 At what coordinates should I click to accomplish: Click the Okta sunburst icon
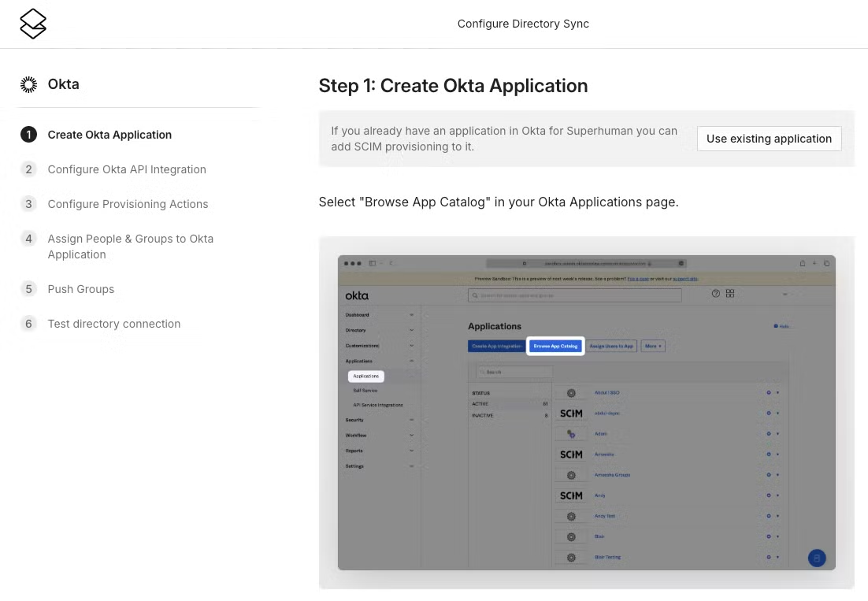29,84
